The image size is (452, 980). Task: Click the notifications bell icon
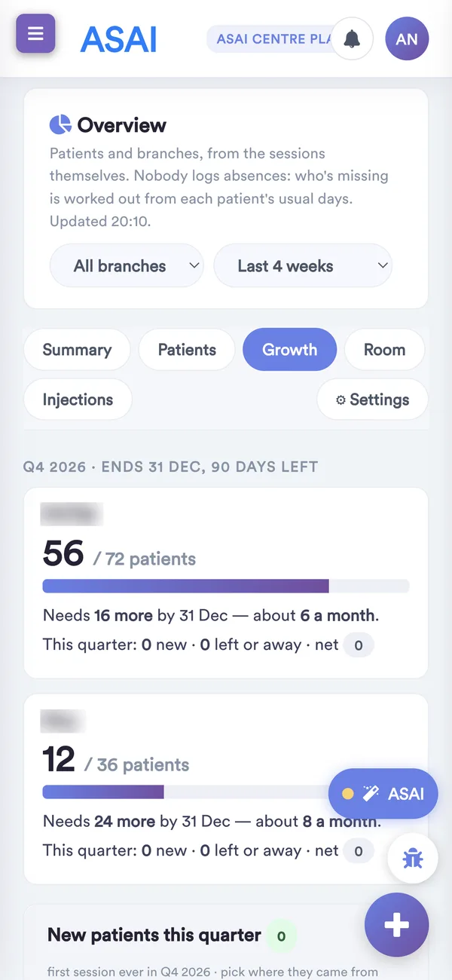coord(352,38)
